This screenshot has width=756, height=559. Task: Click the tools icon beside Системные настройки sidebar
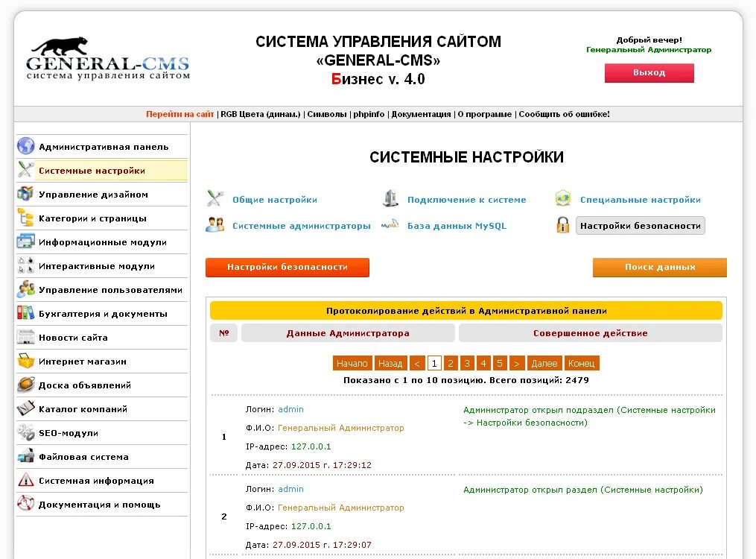[25, 170]
